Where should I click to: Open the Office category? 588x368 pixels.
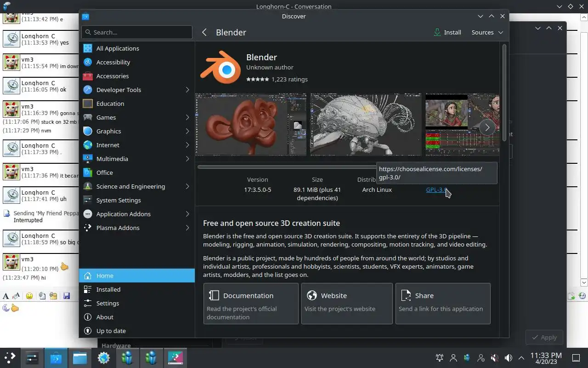(x=137, y=172)
